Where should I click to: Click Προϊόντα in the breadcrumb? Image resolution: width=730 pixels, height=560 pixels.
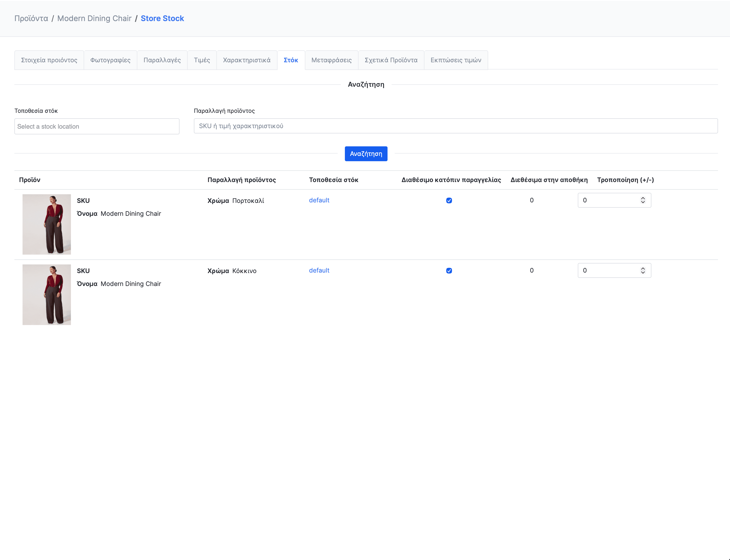coord(31,18)
